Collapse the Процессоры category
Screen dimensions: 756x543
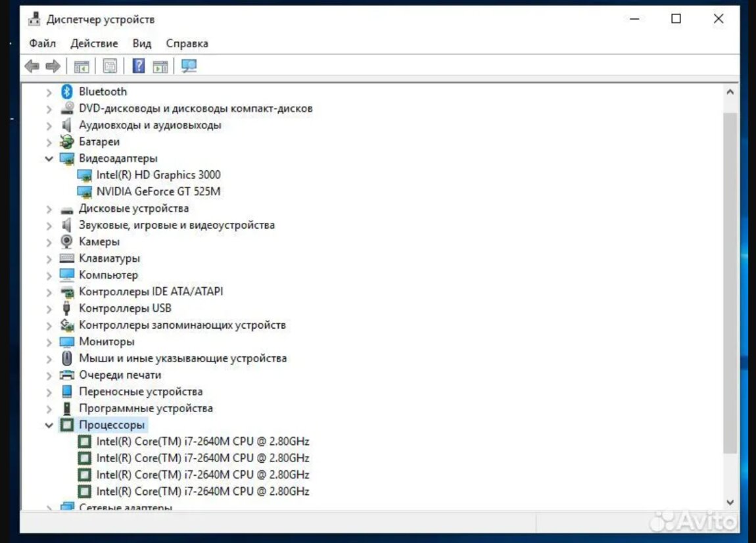point(49,425)
